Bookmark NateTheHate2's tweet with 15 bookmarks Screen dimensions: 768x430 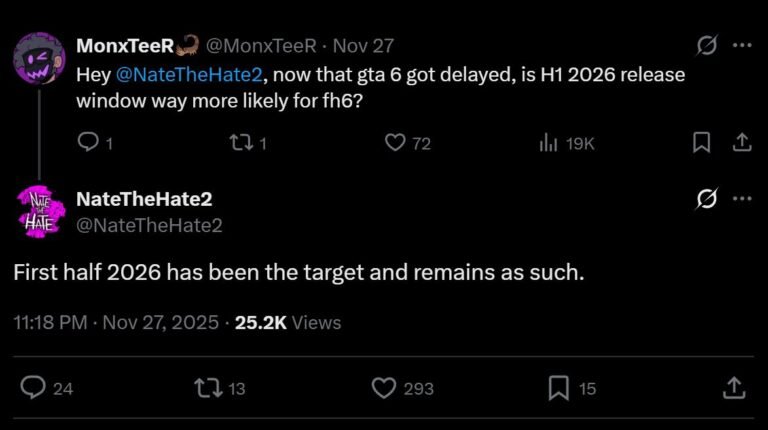click(559, 388)
